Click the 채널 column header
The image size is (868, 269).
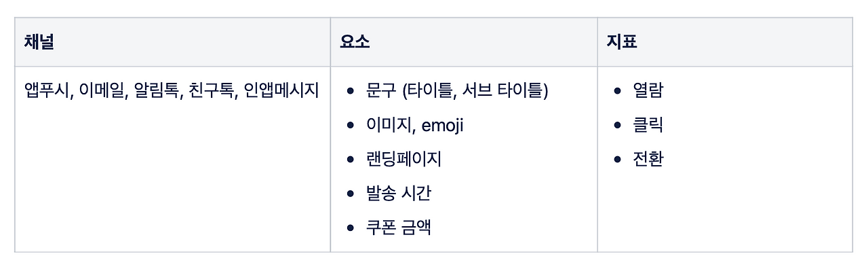39,42
